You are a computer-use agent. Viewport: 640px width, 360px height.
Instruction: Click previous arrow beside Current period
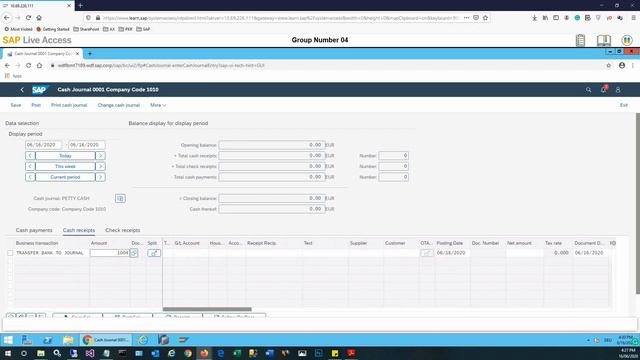tap(30, 177)
